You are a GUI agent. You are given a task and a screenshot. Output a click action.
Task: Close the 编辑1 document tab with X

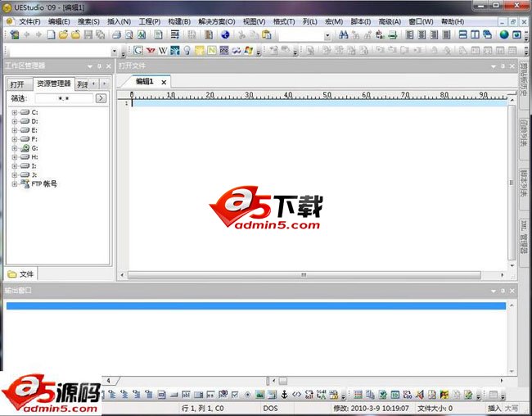164,82
